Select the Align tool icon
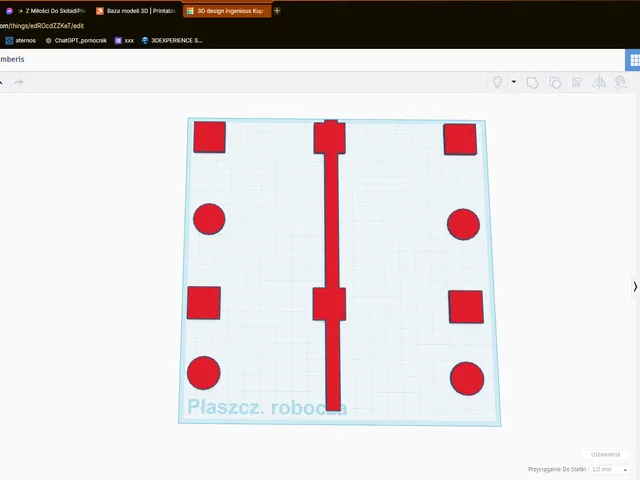Image resolution: width=640 pixels, height=480 pixels. [x=577, y=82]
